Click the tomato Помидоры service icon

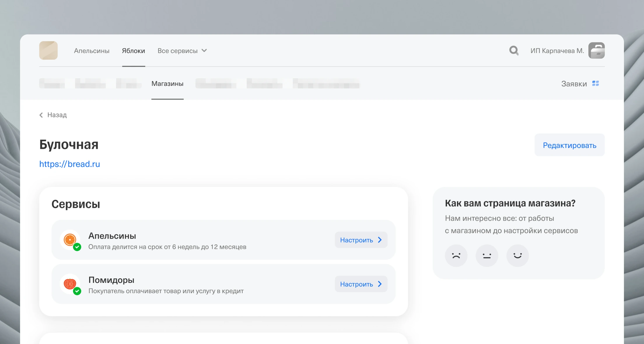[x=70, y=284]
